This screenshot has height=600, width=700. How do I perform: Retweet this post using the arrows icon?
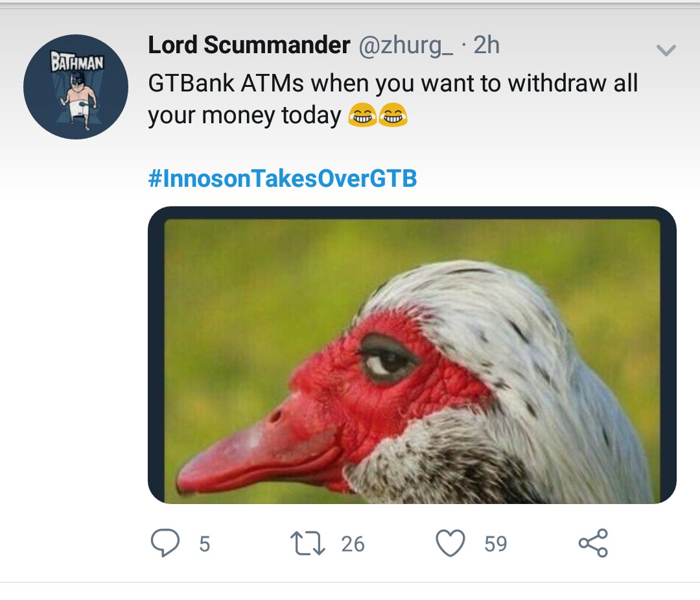tap(308, 544)
